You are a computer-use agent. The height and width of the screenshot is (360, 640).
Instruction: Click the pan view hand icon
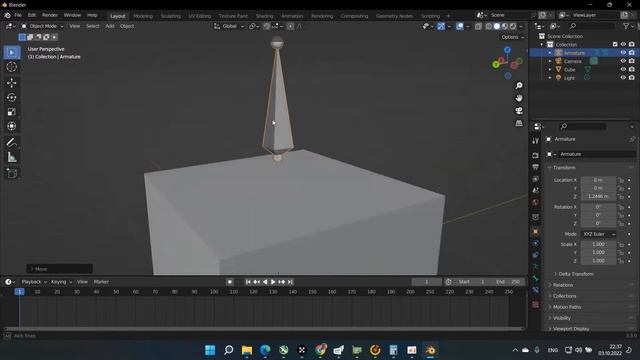point(519,98)
